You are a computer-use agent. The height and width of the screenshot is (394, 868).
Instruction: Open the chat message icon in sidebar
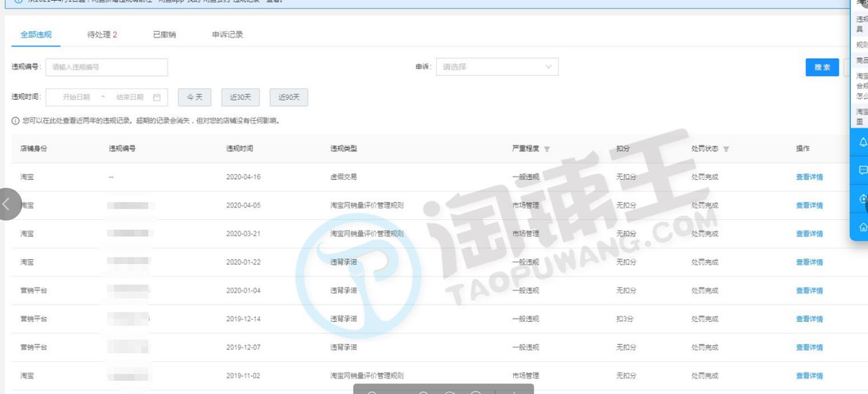[x=862, y=171]
